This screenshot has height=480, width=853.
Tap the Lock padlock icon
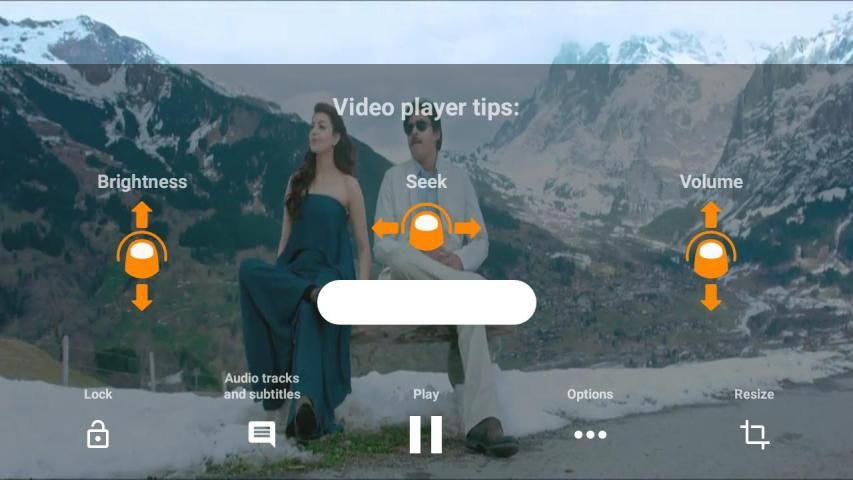98,435
